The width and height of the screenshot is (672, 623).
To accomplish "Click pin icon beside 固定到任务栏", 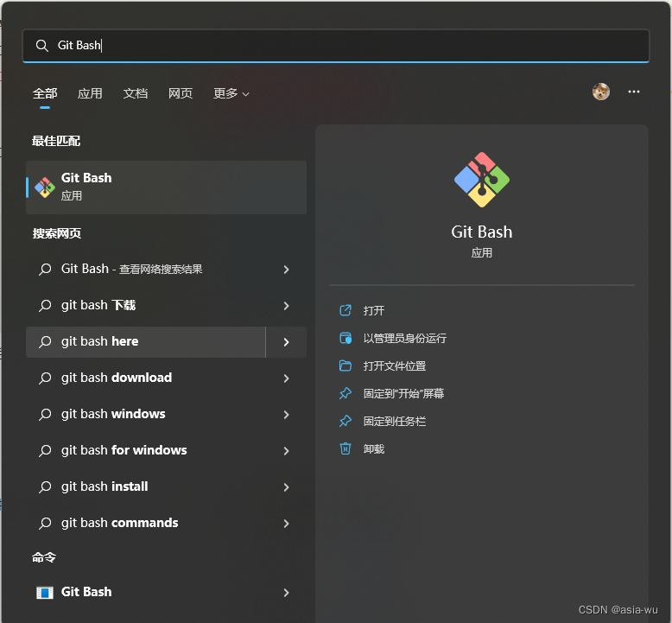I will [x=346, y=421].
